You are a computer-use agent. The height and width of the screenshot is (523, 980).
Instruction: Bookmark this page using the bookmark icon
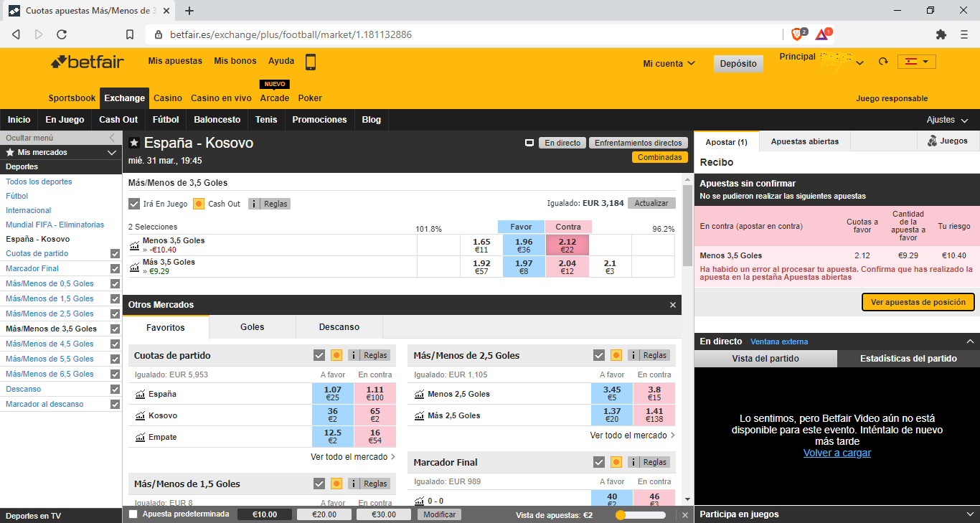[x=130, y=34]
